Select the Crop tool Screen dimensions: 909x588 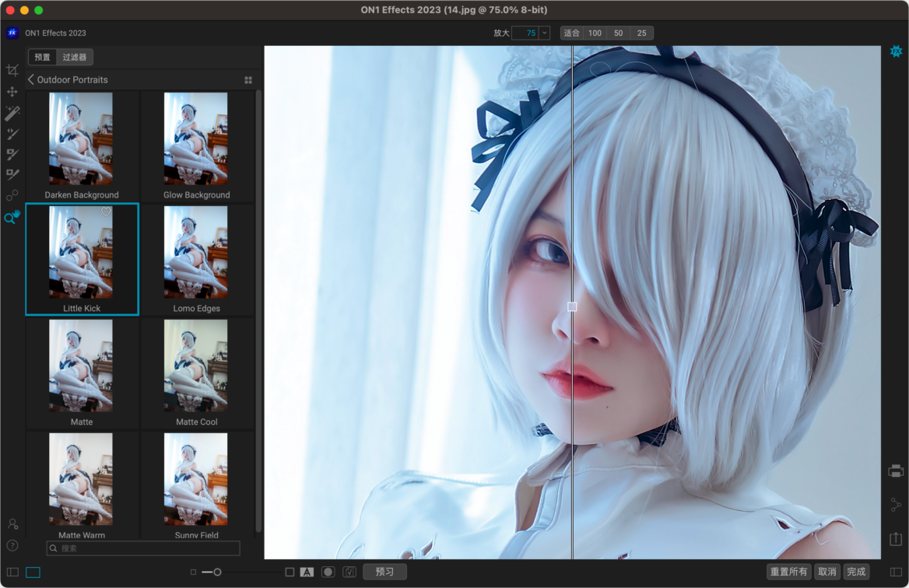(12, 71)
